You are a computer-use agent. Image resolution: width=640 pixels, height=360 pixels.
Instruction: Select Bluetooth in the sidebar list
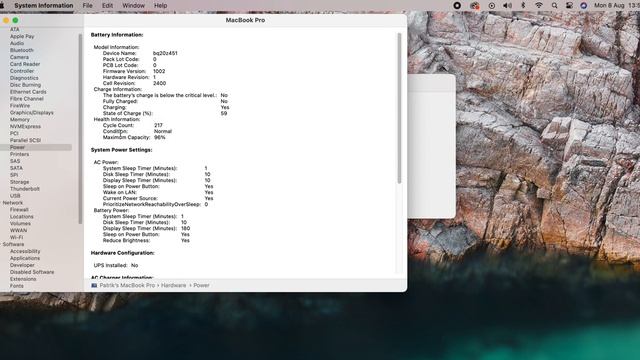coord(22,50)
